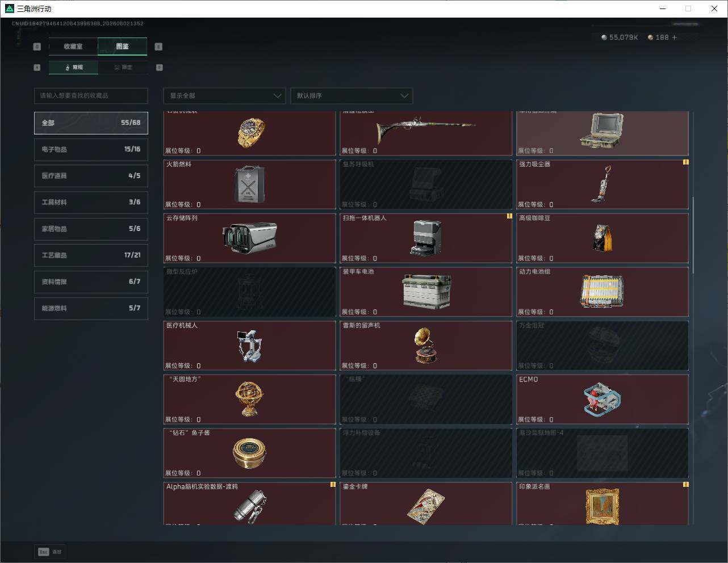Select the 常规 sub-tab
Image resolution: width=728 pixels, height=563 pixels.
coord(73,68)
